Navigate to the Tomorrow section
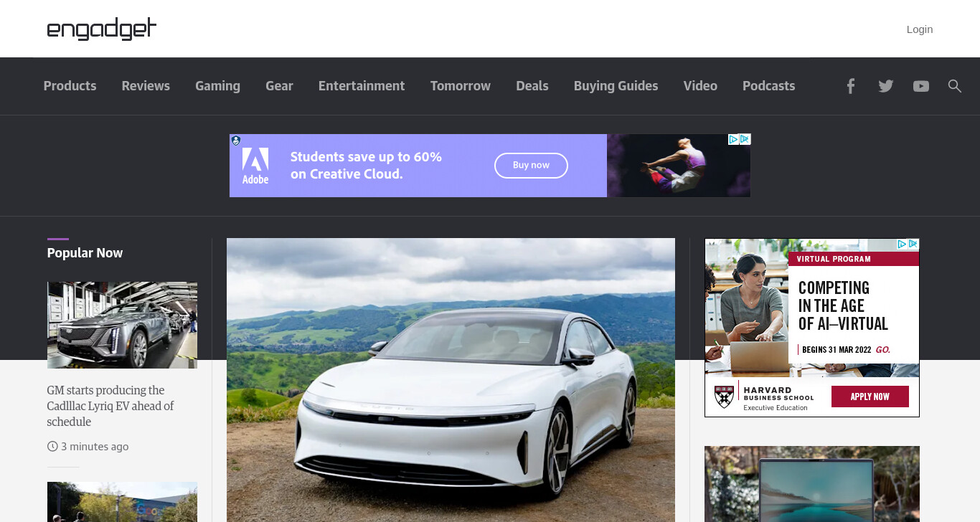 coord(460,86)
